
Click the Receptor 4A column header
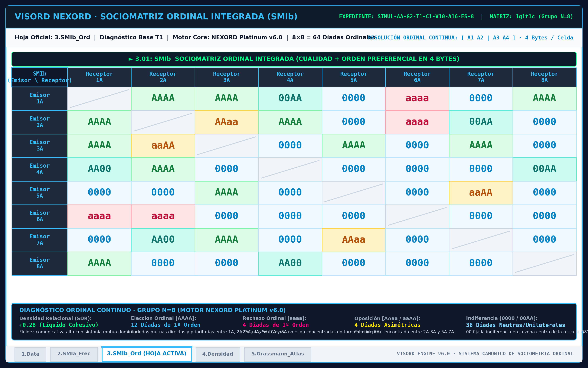click(x=290, y=77)
